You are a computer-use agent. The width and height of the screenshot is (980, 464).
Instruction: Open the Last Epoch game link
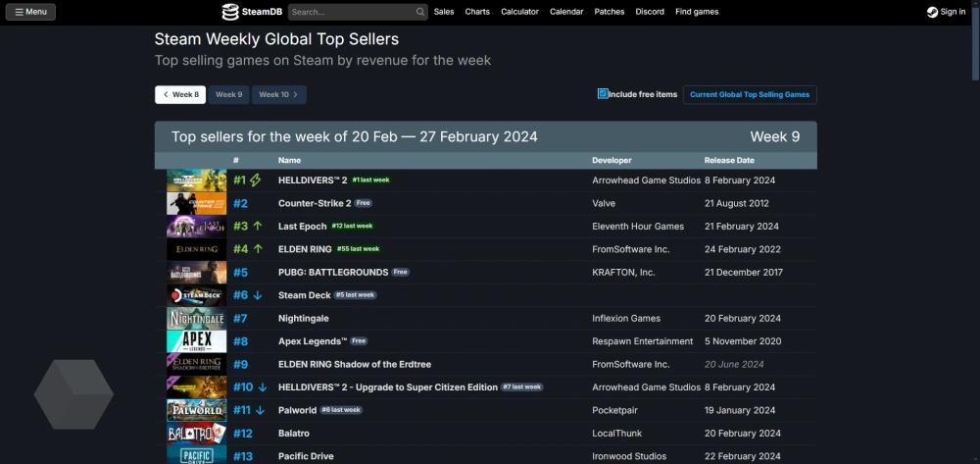coord(302,227)
